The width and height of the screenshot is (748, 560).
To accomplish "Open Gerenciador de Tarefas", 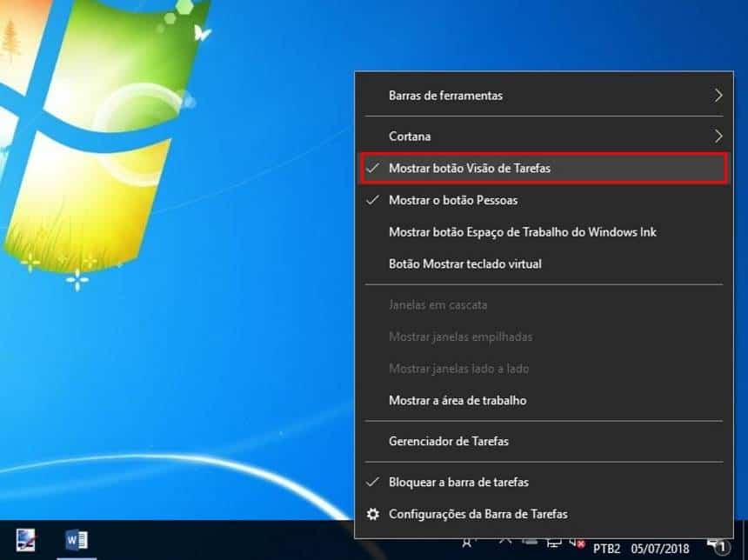I will pyautogui.click(x=544, y=441).
